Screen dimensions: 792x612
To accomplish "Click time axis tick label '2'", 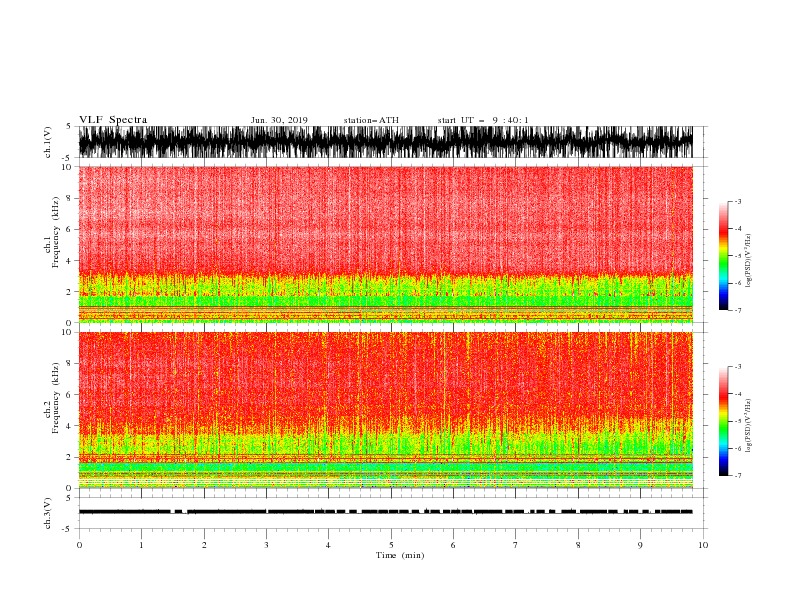I will pos(204,545).
